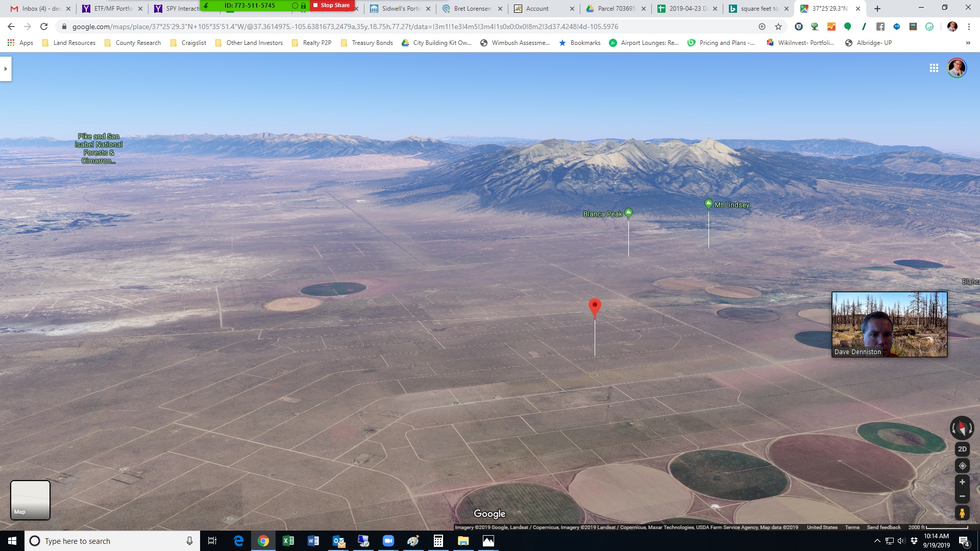Switch to the Parcel 703695 tab
980x551 pixels.
(x=616, y=9)
